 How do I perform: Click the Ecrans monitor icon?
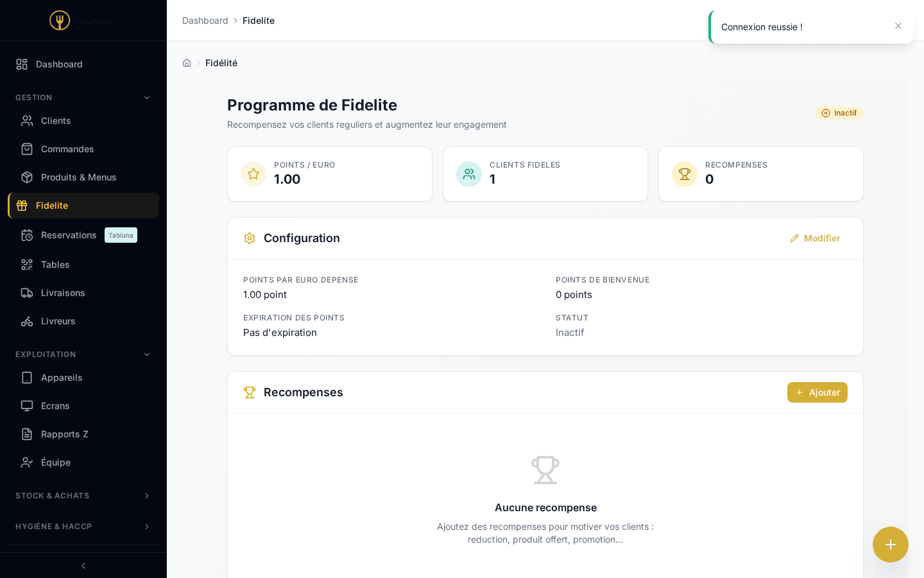(x=27, y=406)
